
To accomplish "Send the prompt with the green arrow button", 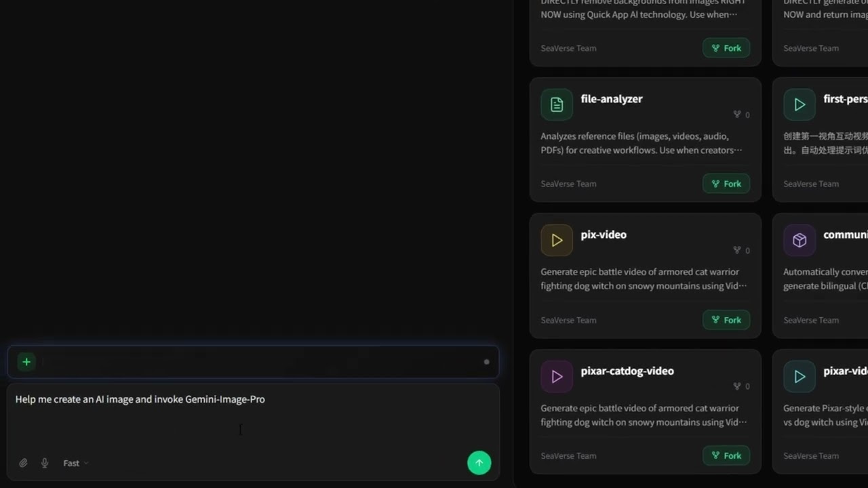I will coord(479,463).
